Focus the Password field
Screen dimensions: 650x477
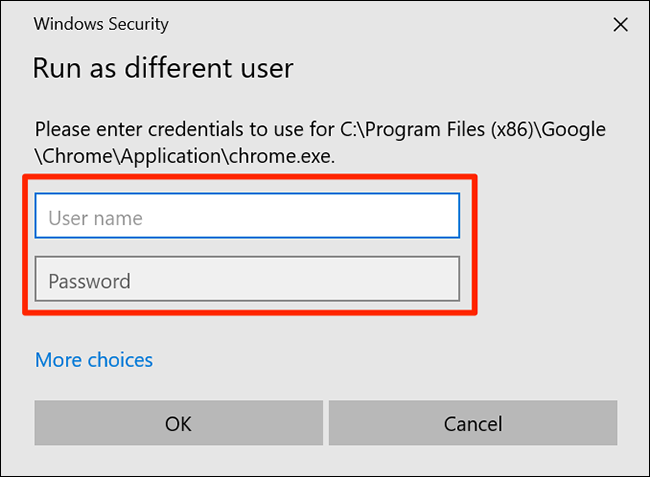coord(247,280)
